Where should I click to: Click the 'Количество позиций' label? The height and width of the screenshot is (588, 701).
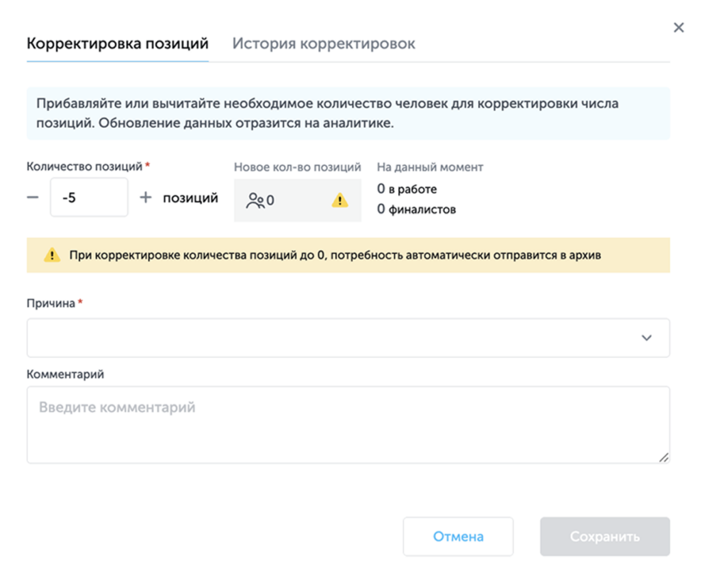[x=84, y=167]
